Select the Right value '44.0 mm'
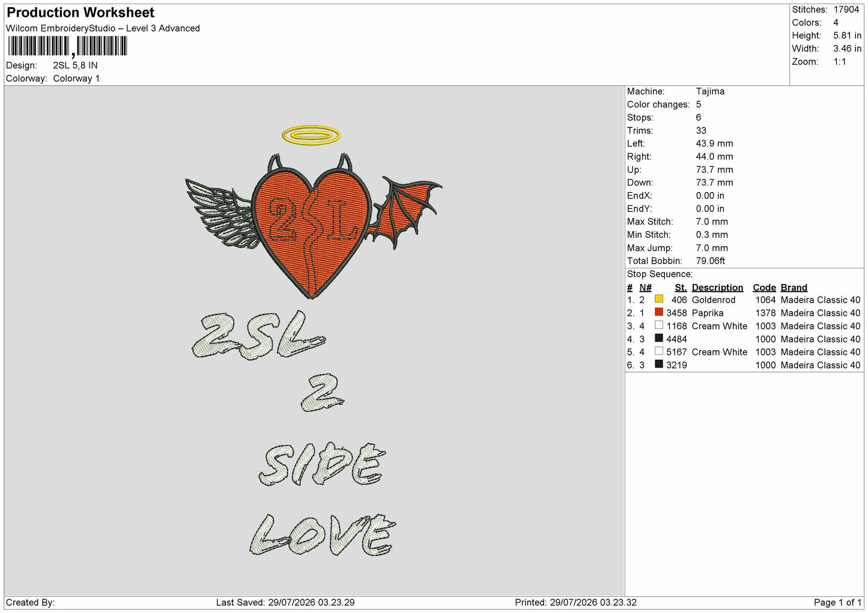The image size is (868, 613). click(x=715, y=157)
